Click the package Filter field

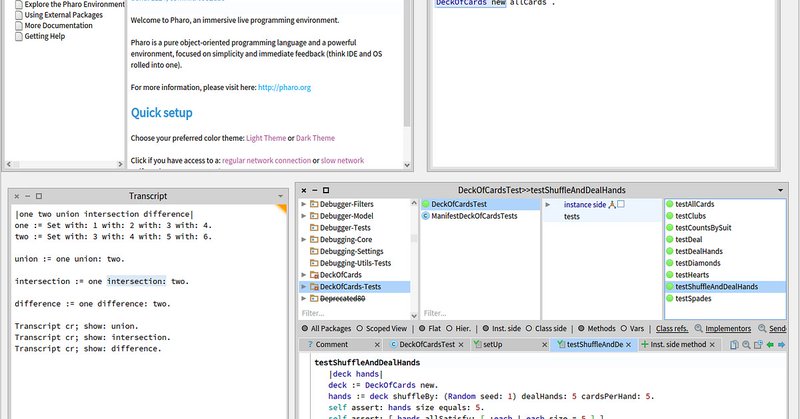pos(355,313)
